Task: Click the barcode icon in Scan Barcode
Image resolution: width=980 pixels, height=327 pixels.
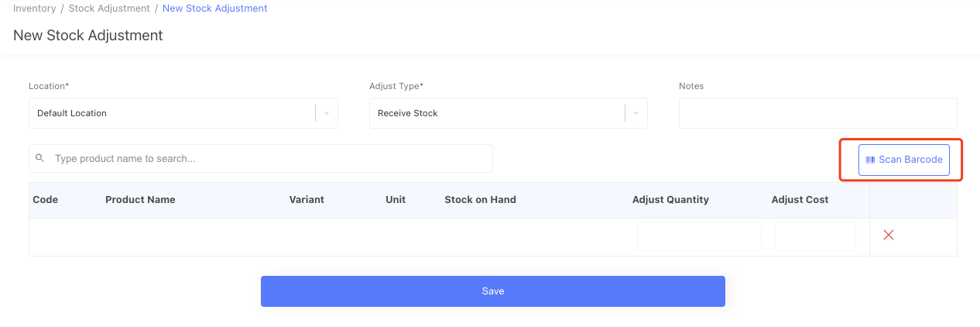Action: click(870, 160)
